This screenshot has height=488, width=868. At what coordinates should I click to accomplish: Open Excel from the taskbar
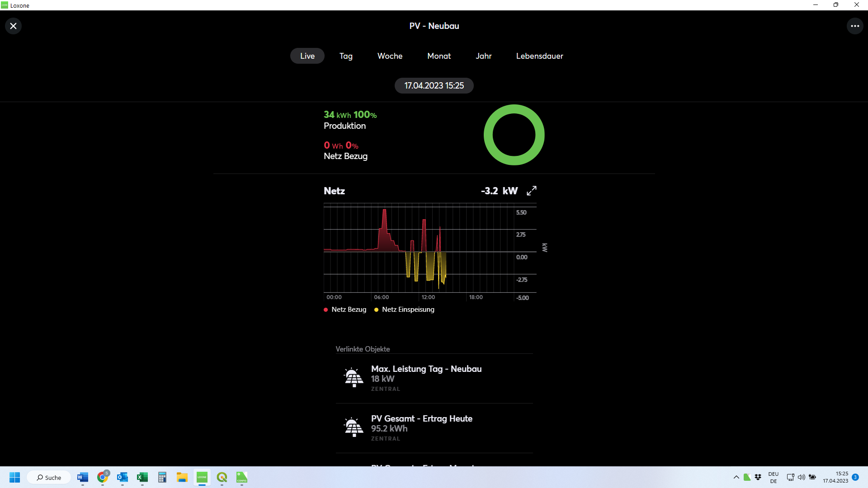[x=142, y=478]
